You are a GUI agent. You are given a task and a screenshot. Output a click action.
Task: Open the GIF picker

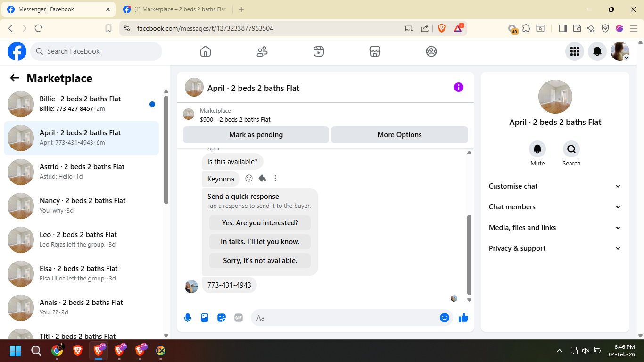239,318
